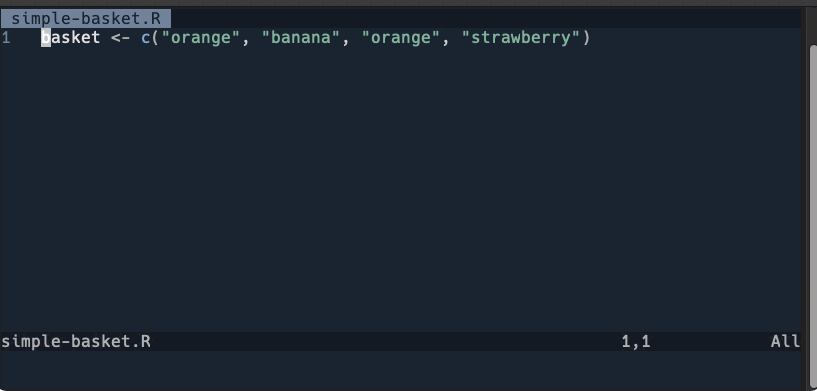Click the 1,1 cursor position indicator
Screen dimensions: 817x391
(636, 342)
